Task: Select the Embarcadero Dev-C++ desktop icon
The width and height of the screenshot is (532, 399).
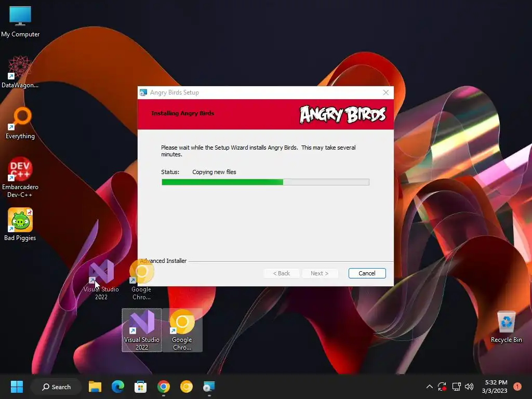Action: 20,177
